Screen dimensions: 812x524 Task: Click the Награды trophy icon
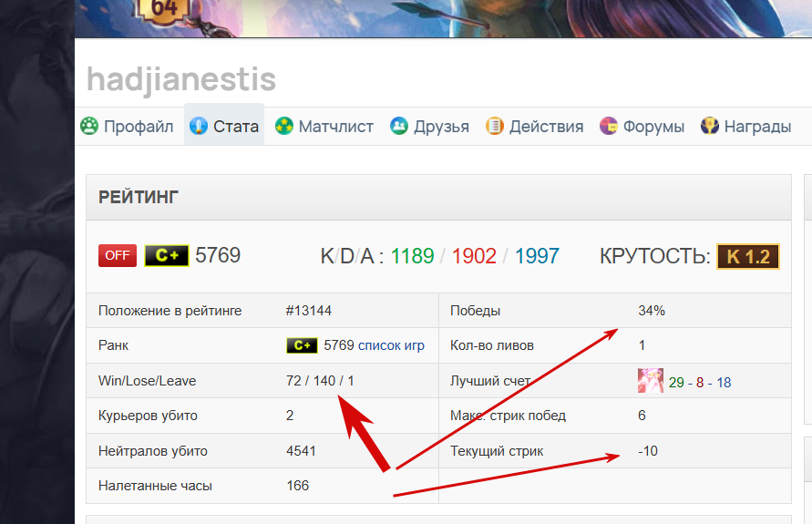click(709, 126)
